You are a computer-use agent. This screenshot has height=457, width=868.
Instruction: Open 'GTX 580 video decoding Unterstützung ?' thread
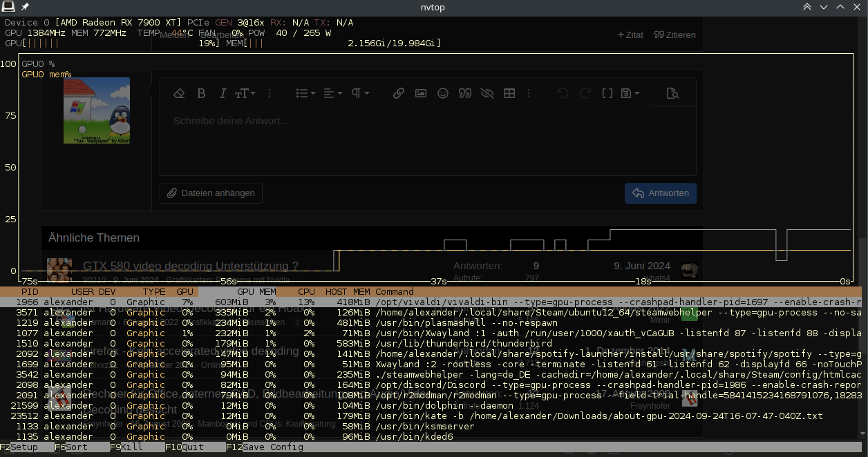point(191,266)
